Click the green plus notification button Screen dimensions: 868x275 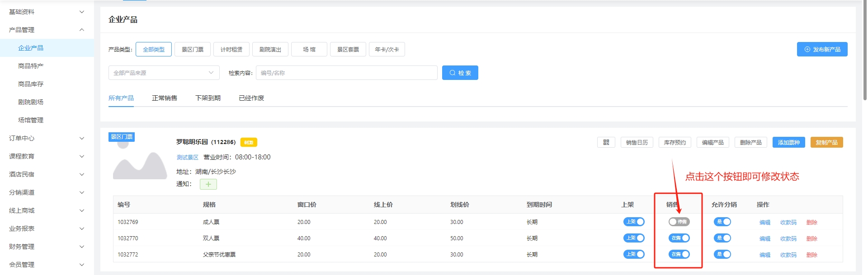(208, 184)
